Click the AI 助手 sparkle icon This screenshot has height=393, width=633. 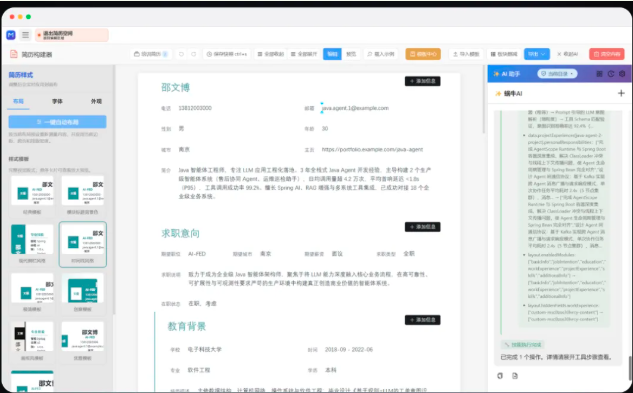pyautogui.click(x=497, y=74)
